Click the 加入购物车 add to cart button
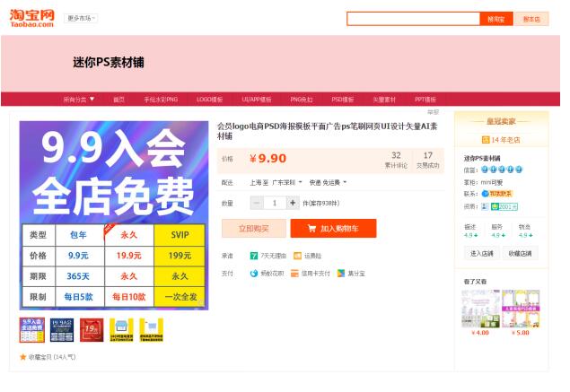The image size is (570, 392). click(333, 229)
